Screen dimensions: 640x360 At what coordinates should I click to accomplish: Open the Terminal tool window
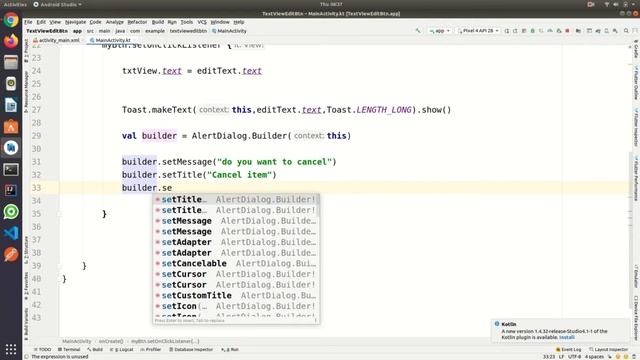pyautogui.click(x=69, y=350)
